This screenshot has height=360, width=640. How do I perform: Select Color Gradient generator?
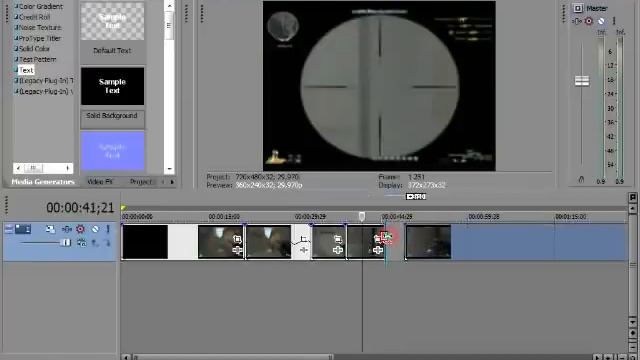(41, 7)
